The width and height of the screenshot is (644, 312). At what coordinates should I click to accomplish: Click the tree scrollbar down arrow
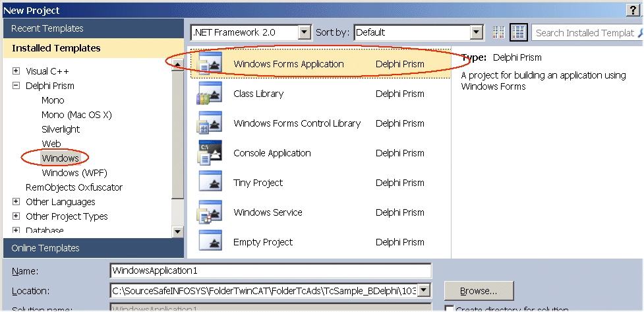[178, 232]
